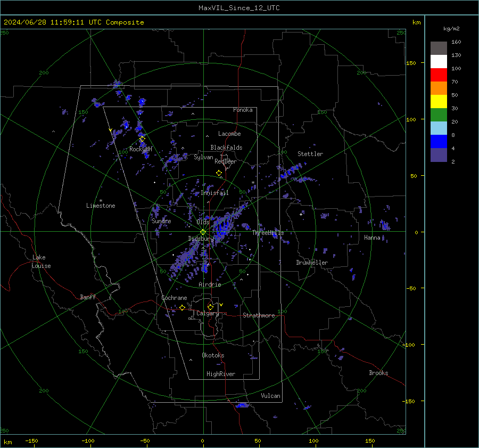Click the Lacombe city label
The image size is (479, 448).
229,134
